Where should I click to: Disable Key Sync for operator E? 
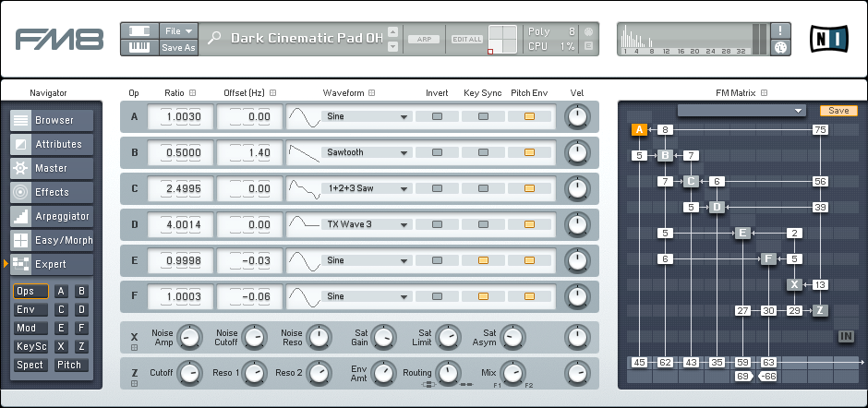(483, 260)
